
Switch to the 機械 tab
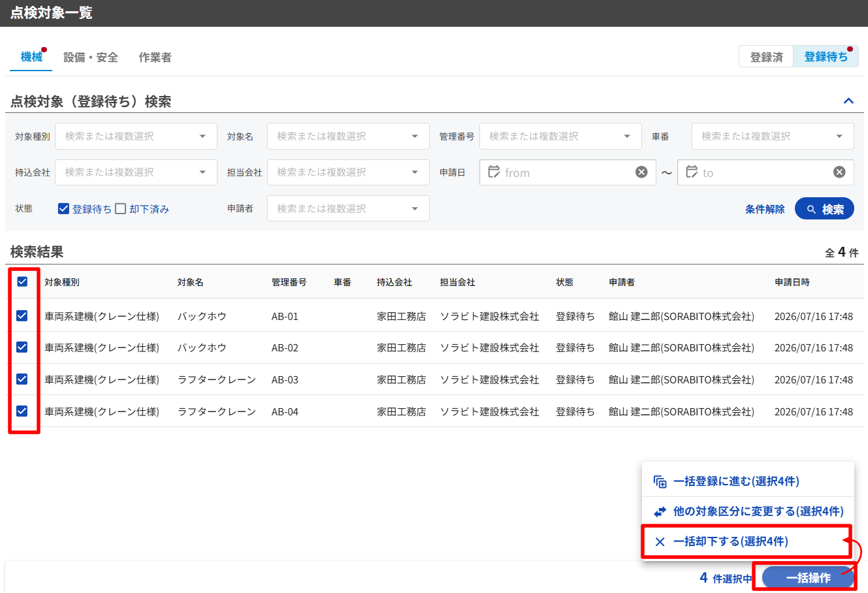pos(31,57)
